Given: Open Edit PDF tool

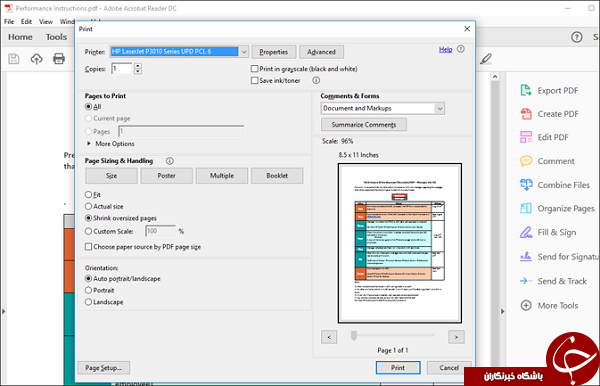Looking at the screenshot, I should [x=544, y=137].
